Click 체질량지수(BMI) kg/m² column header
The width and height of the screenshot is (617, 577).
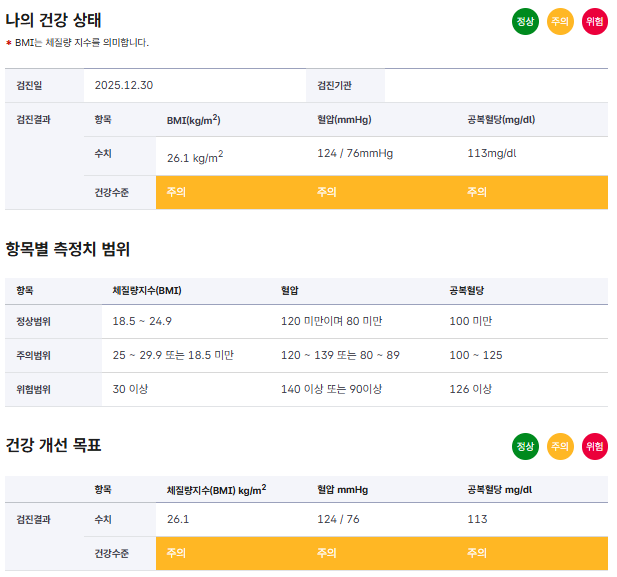point(216,490)
